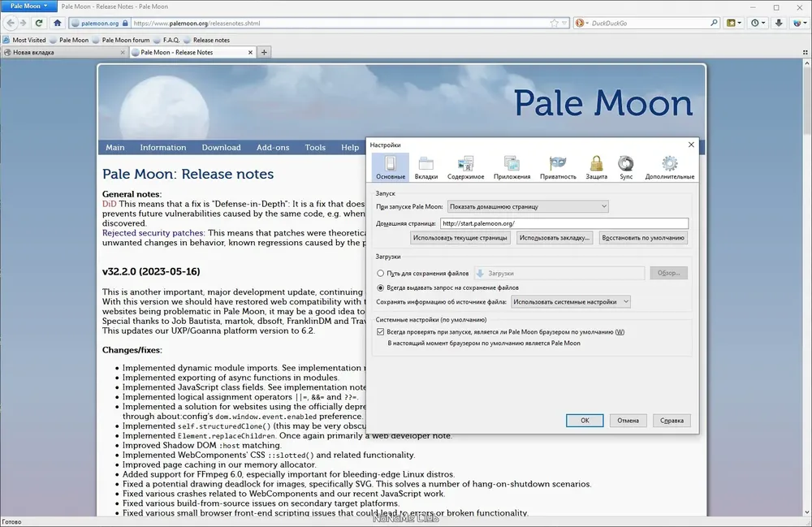
Task: Select the Содержимое settings category
Action: point(465,167)
